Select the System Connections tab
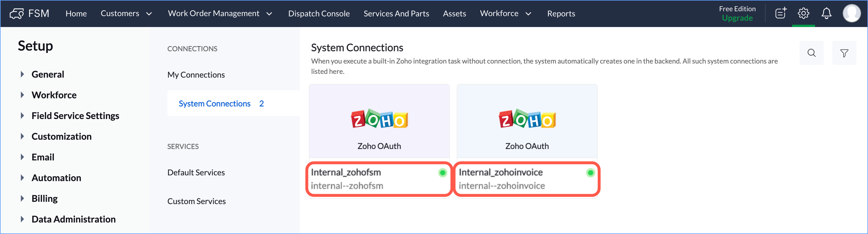The image size is (868, 234). coord(215,104)
